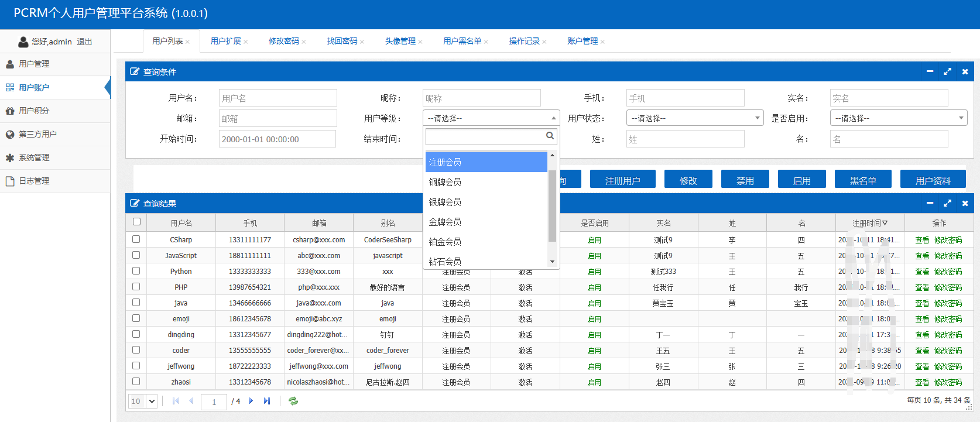This screenshot has width=980, height=422.
Task: Choose 银牌会员 from the level list
Action: point(445,202)
